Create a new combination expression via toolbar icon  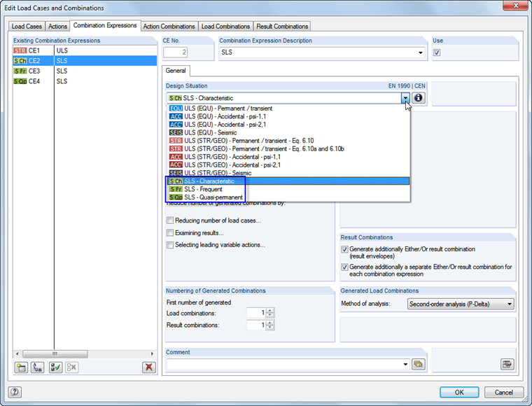pyautogui.click(x=22, y=367)
